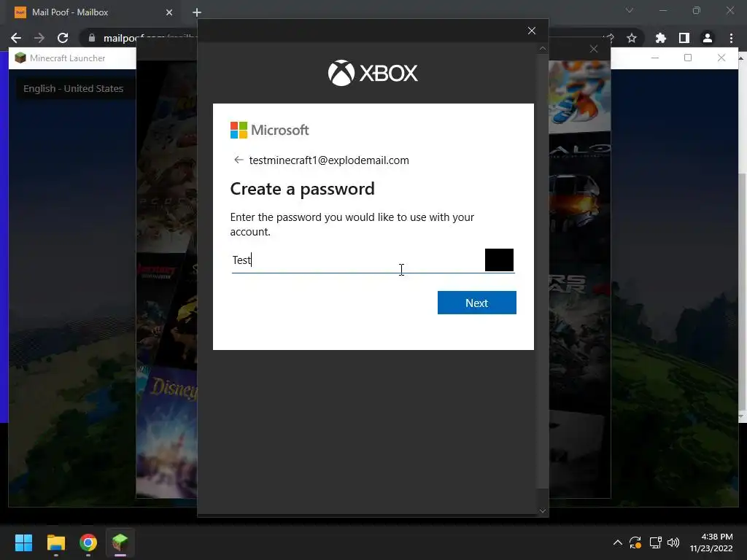The image size is (747, 560).
Task: Close the Xbox sign-in dialog
Action: (x=532, y=31)
